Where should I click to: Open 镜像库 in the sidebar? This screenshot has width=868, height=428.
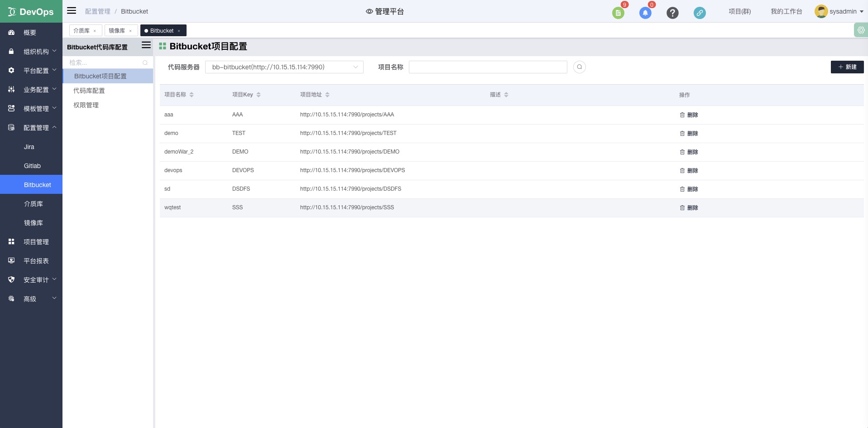tap(31, 223)
